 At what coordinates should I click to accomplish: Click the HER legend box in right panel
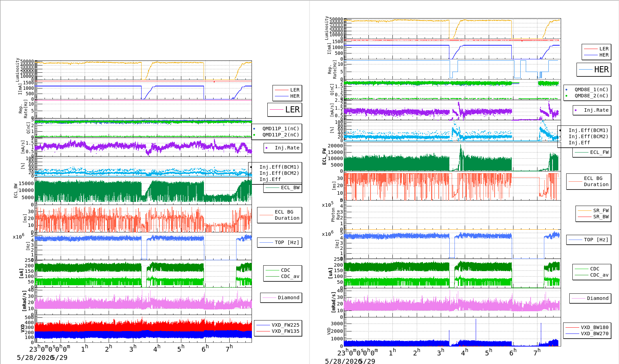[594, 70]
